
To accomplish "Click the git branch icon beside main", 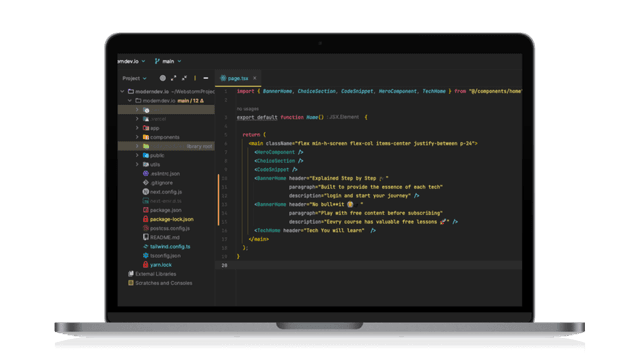I will click(x=157, y=61).
